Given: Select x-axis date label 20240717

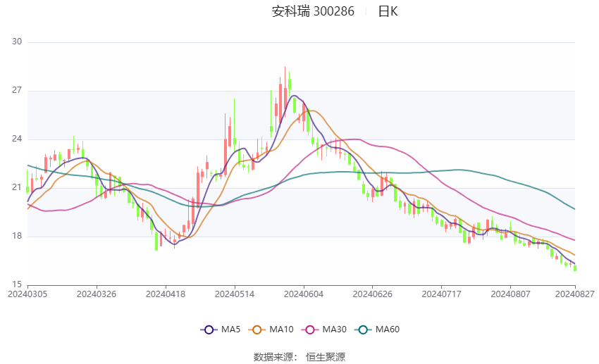Looking at the screenshot, I should coord(442,294).
